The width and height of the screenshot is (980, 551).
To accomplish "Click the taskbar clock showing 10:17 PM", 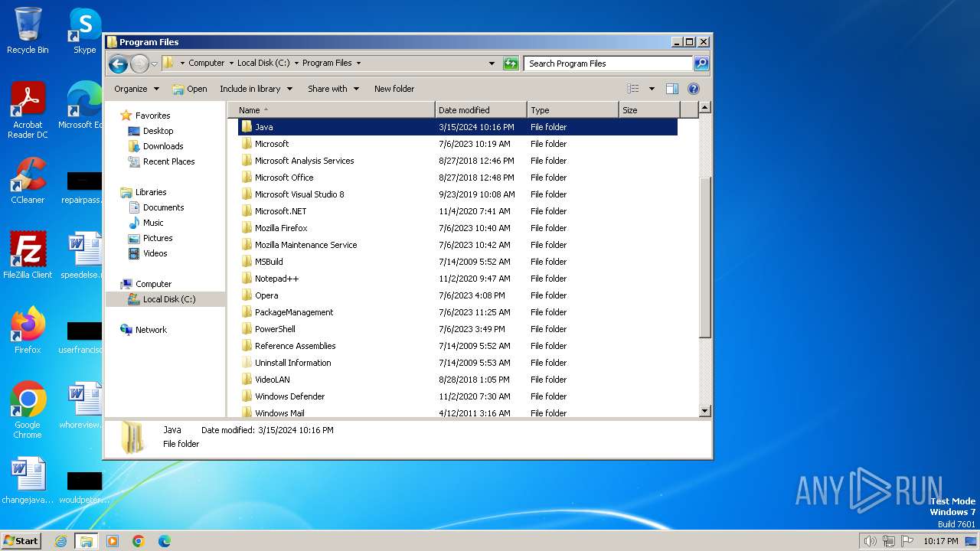I will pos(941,541).
